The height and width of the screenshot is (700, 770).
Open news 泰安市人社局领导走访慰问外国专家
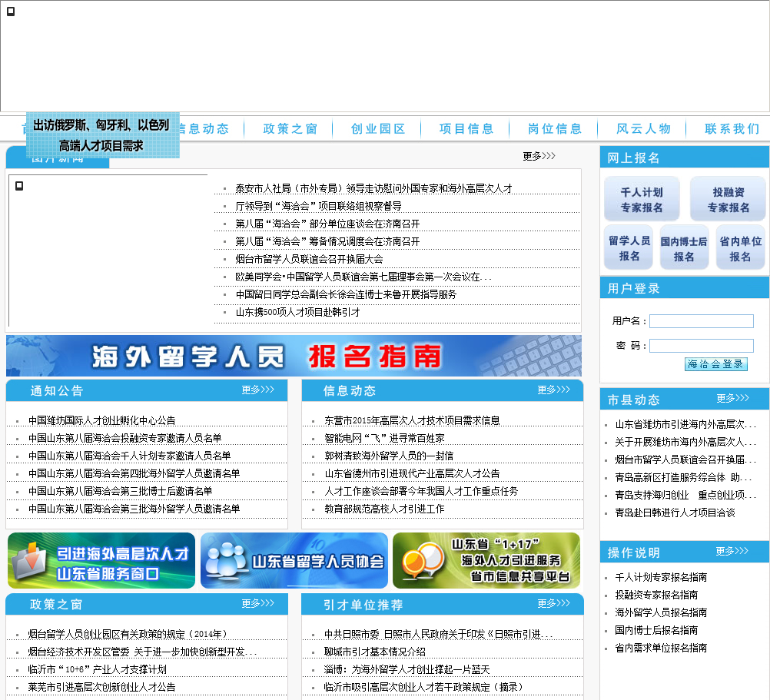[373, 188]
